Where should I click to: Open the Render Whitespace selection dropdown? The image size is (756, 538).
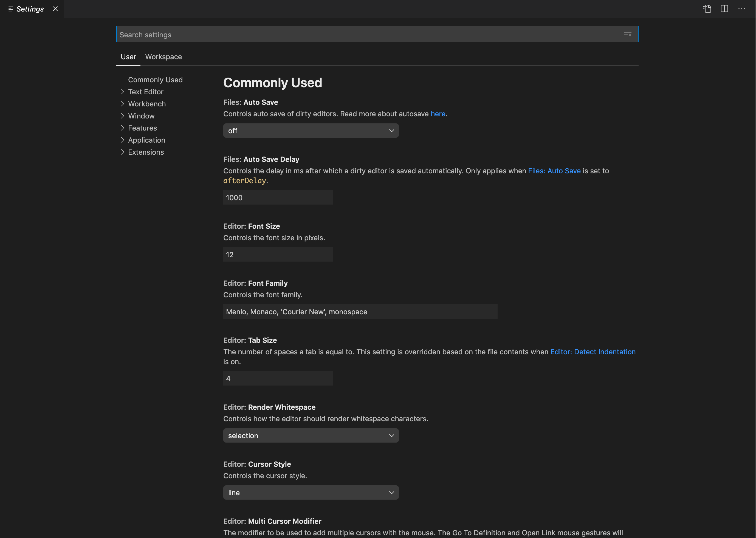[x=311, y=436]
